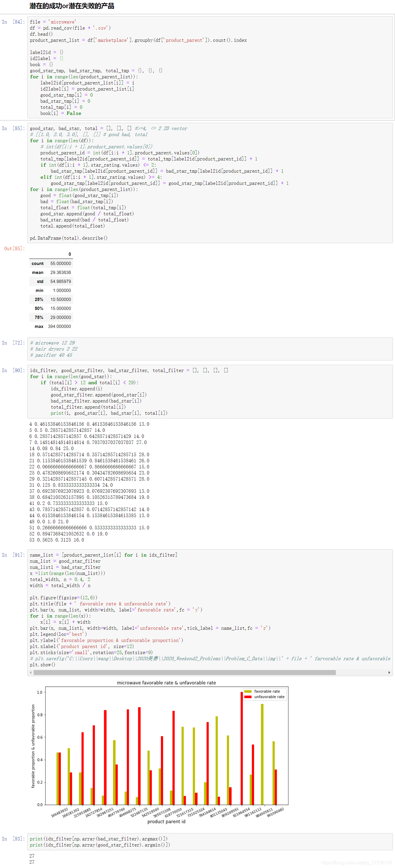The height and width of the screenshot is (868, 395).
Task: Select the Out[85] prompt label
Action: pyautogui.click(x=15, y=248)
